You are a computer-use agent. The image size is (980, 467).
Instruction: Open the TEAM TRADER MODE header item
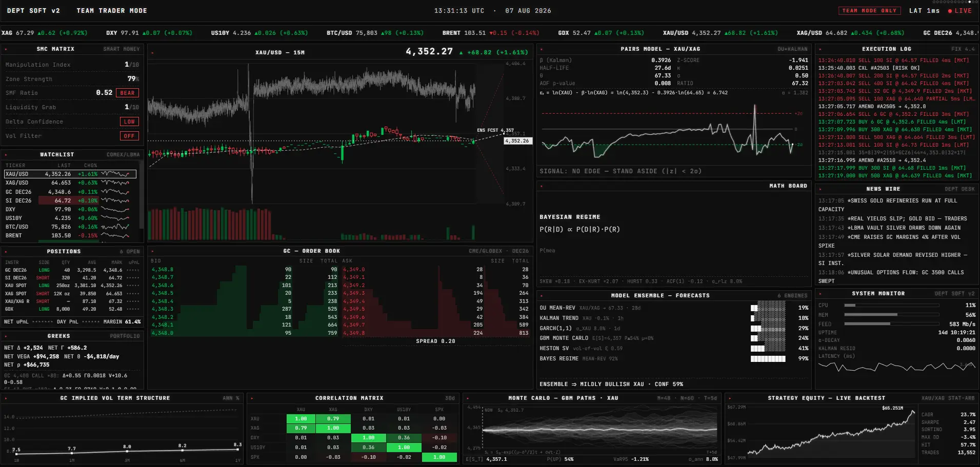pyautogui.click(x=112, y=11)
